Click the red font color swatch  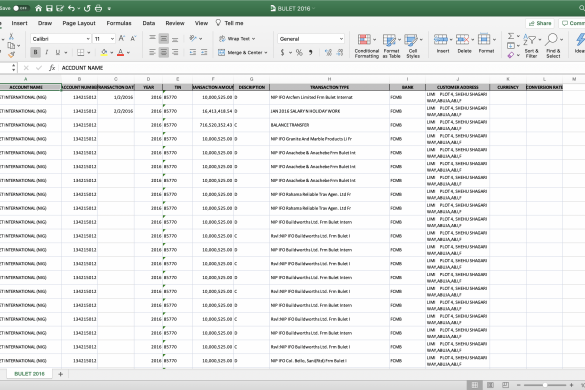click(x=120, y=53)
